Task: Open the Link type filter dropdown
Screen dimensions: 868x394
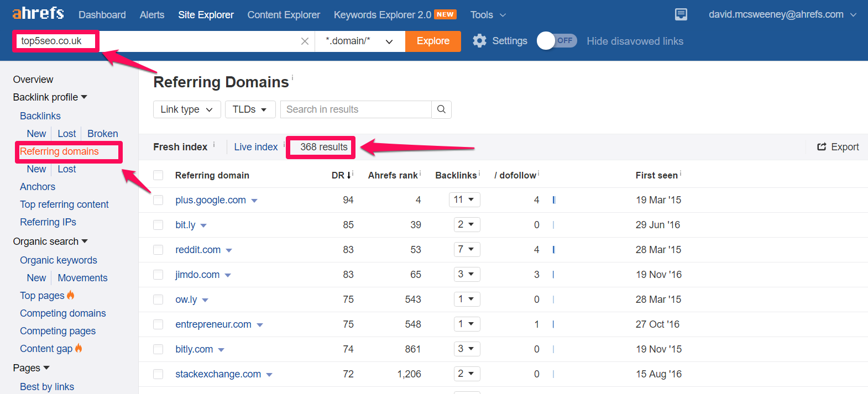Action: (x=187, y=109)
